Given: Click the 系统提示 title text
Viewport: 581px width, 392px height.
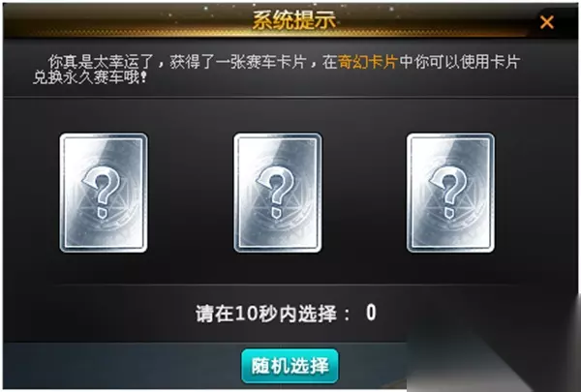Looking at the screenshot, I should click(293, 20).
